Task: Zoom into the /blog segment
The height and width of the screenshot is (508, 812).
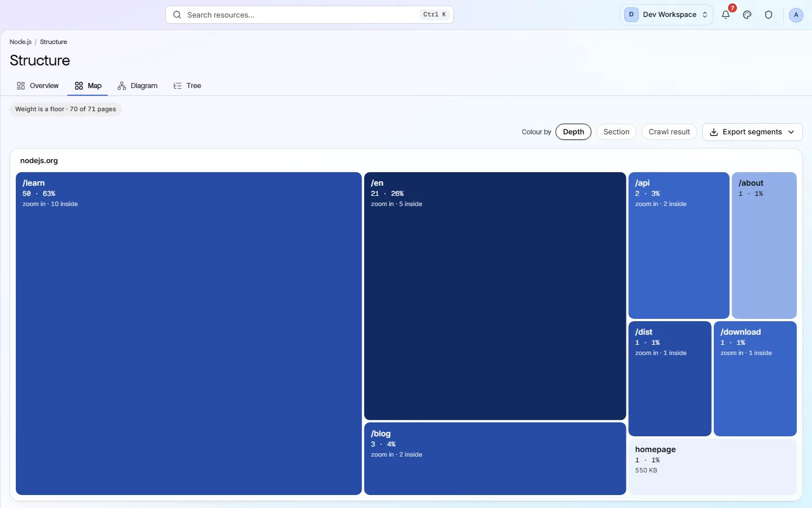Action: (x=495, y=459)
